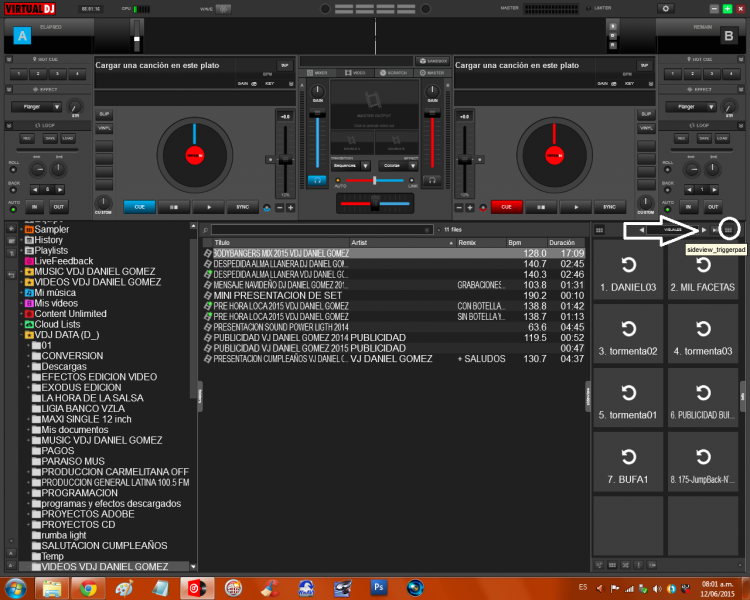
Task: Sort the file list by Bpm column
Action: click(x=526, y=243)
